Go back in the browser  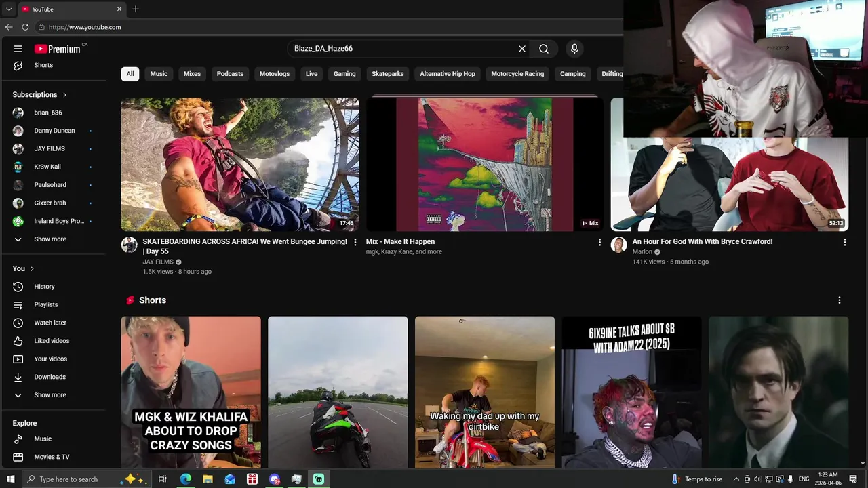(x=9, y=27)
